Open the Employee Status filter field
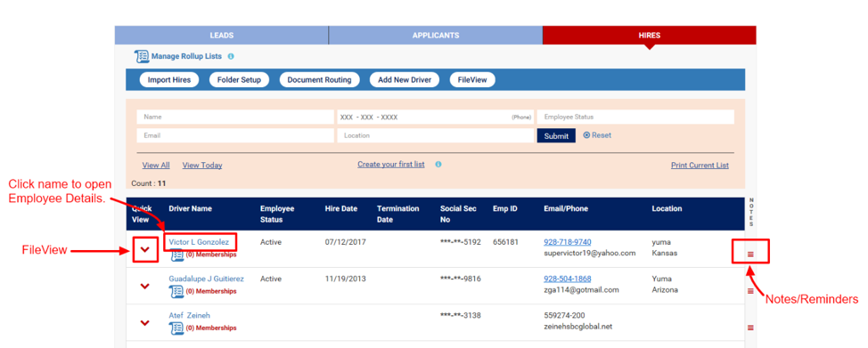 tap(635, 117)
